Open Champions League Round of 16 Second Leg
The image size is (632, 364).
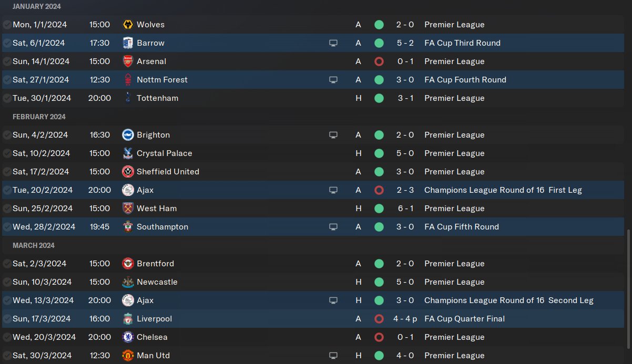click(508, 300)
